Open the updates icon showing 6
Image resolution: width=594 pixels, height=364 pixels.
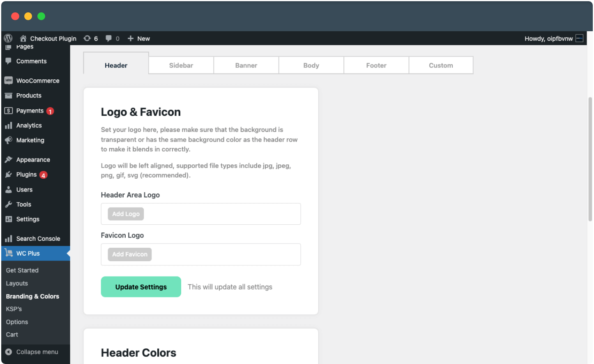(x=87, y=38)
